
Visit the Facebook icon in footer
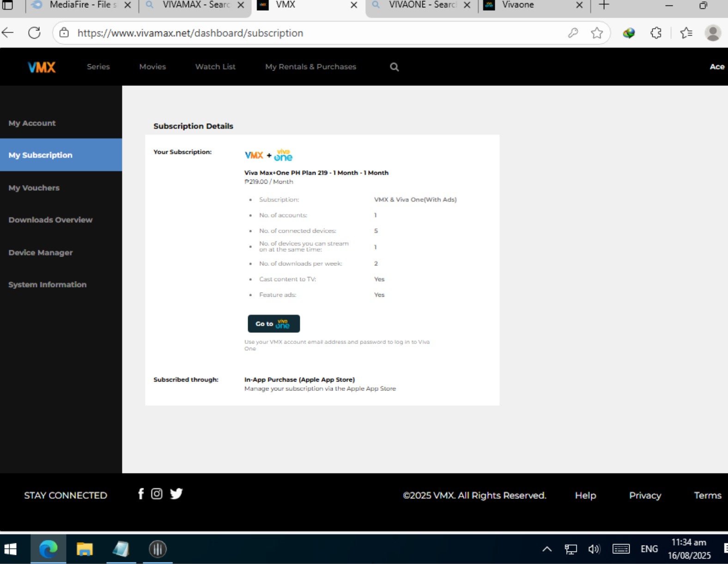[141, 494]
